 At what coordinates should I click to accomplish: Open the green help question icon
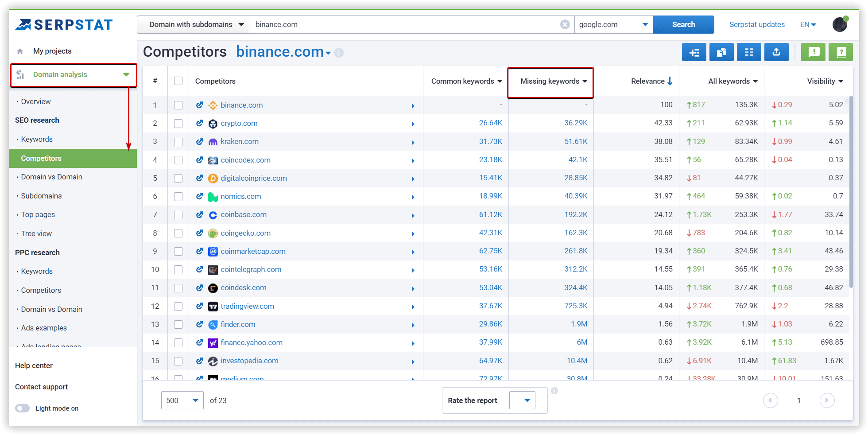(841, 52)
